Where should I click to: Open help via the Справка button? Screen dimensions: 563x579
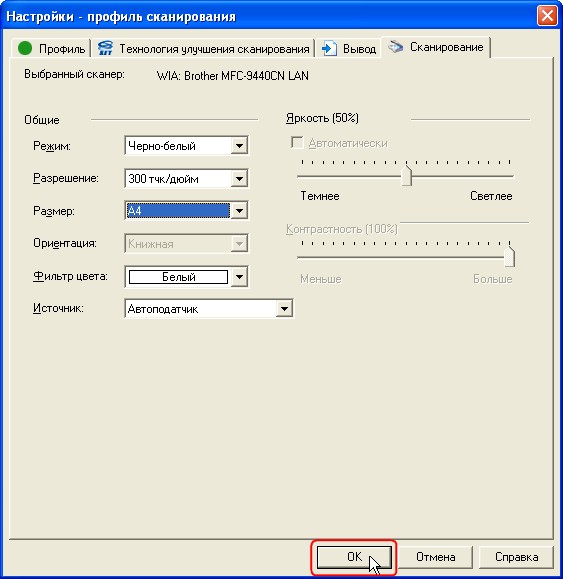516,557
